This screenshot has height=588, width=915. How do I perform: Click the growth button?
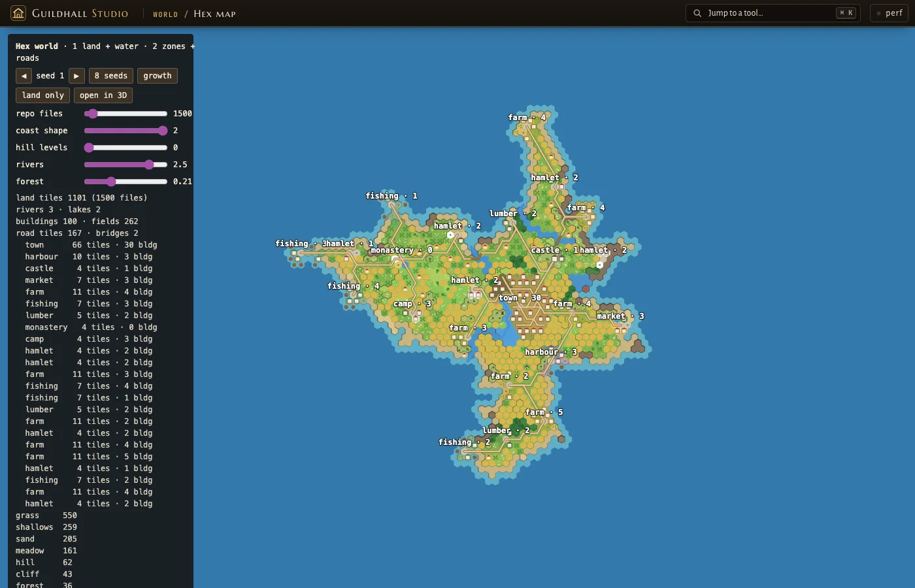click(158, 76)
